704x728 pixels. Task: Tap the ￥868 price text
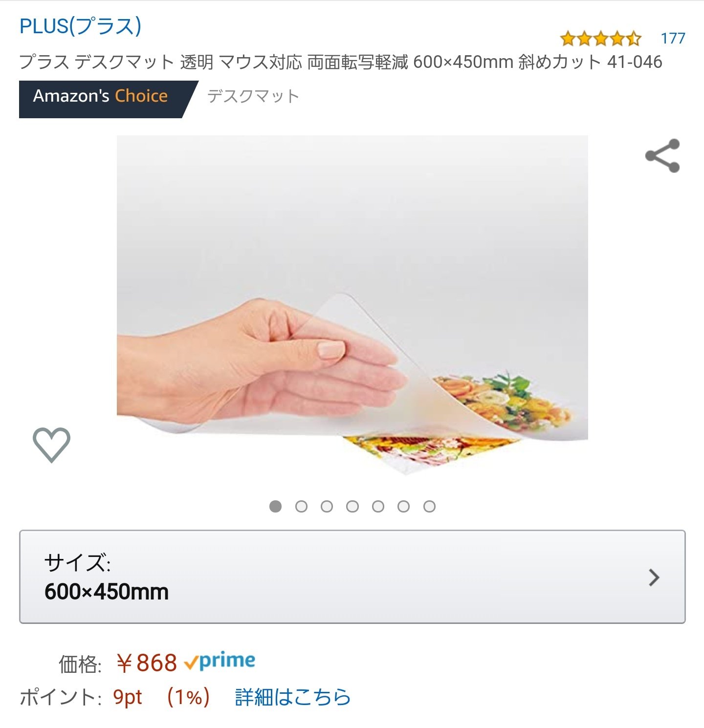(x=147, y=663)
